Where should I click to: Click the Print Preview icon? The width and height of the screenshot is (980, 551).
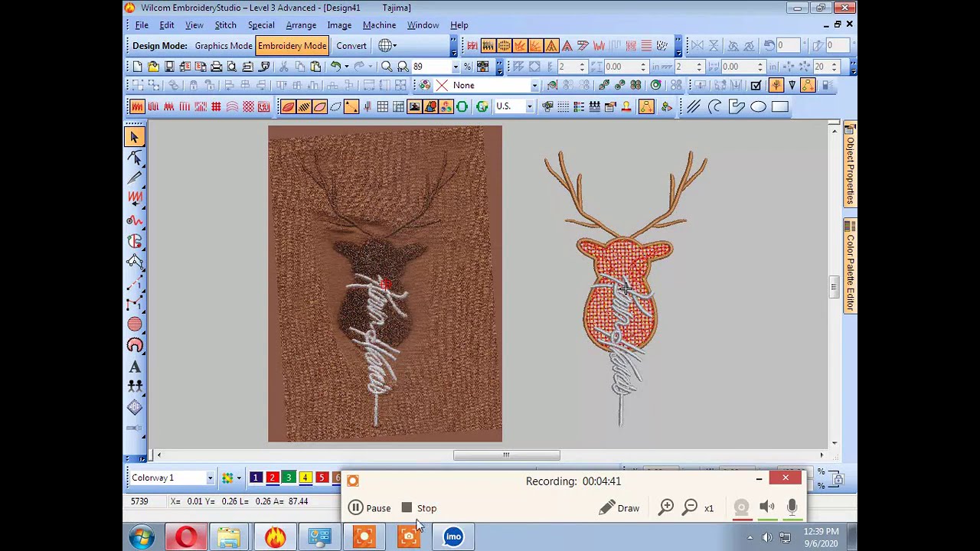(x=232, y=67)
